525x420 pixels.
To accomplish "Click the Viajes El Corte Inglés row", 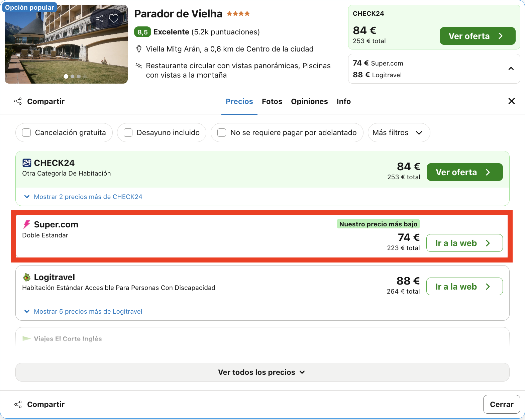I will click(262, 336).
